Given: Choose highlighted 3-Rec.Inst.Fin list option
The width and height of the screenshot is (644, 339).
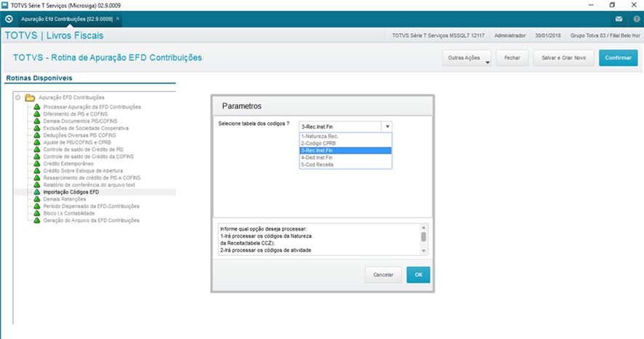Looking at the screenshot, I should point(345,151).
